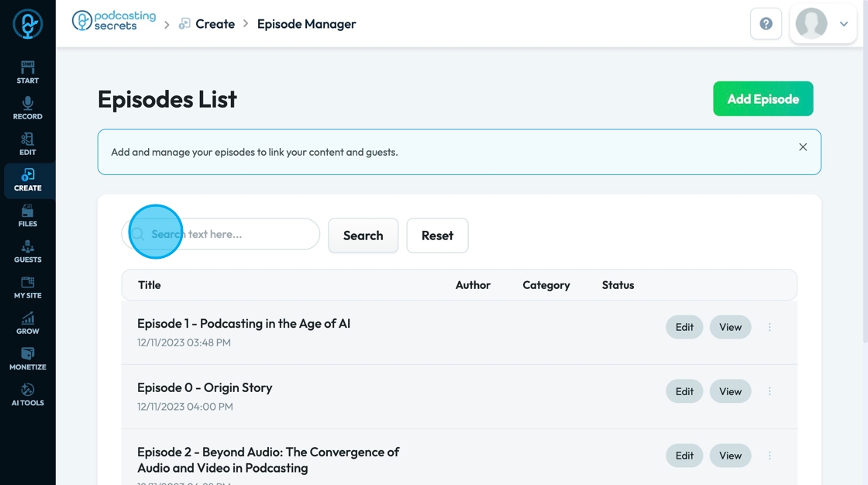Open the GROW chart section
Viewport: 868px width, 485px height.
pos(27,322)
